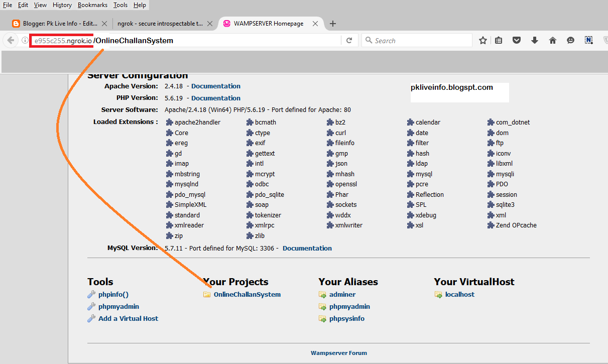This screenshot has height=364, width=608.
Task: Reload the page with the refresh icon
Action: tap(349, 41)
